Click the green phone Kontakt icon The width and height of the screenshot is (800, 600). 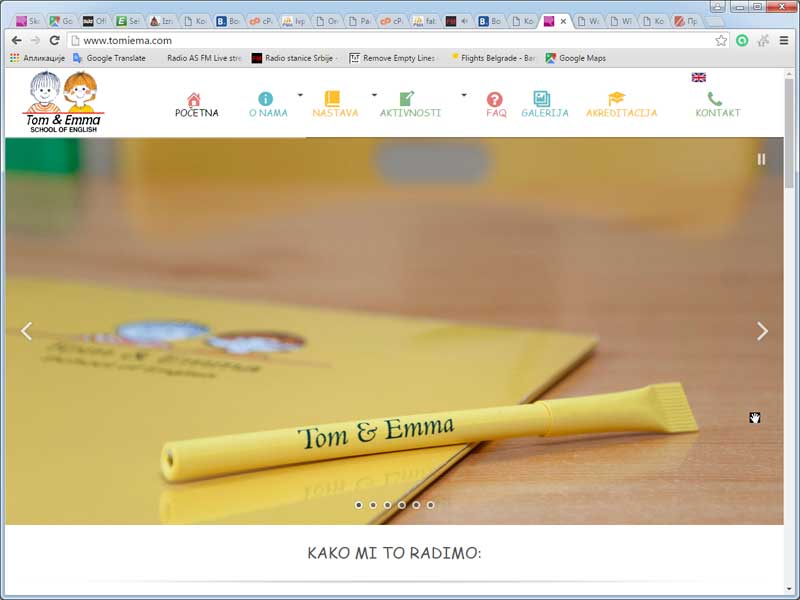click(x=714, y=98)
